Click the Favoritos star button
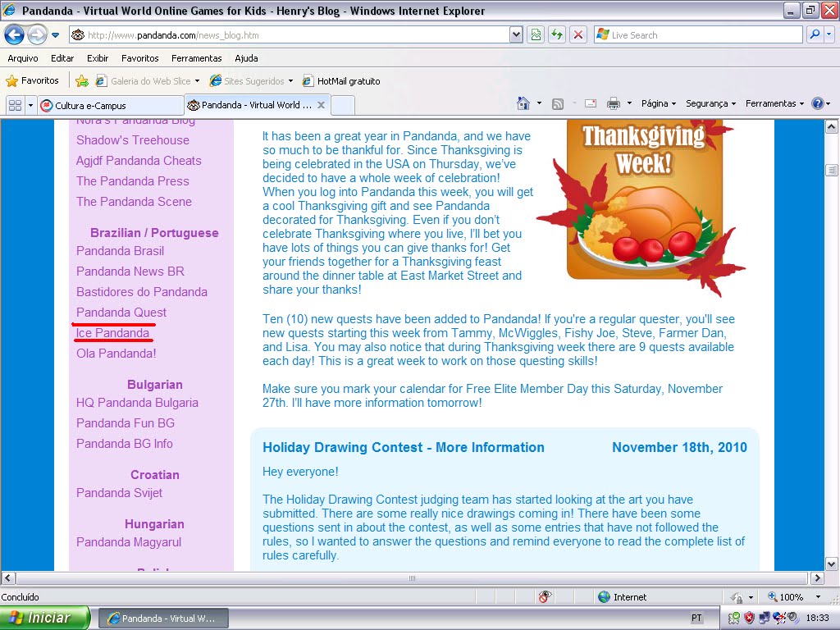This screenshot has height=630, width=840. click(32, 81)
